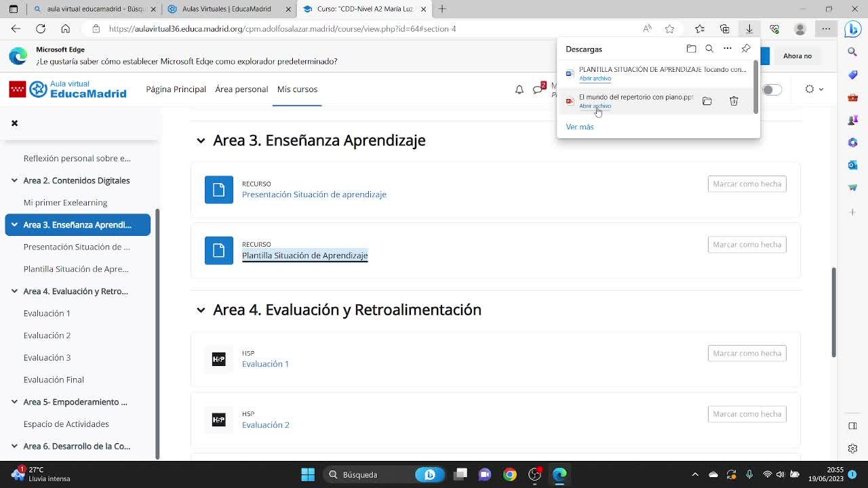Mark Presentación Situación de aprendizaje as done
The height and width of the screenshot is (488, 868).
point(747,184)
